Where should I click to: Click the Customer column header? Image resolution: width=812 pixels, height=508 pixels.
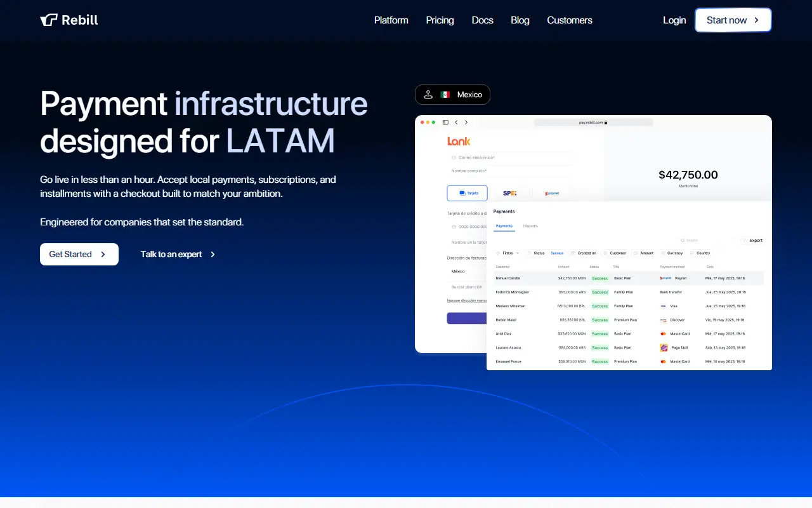click(x=503, y=267)
